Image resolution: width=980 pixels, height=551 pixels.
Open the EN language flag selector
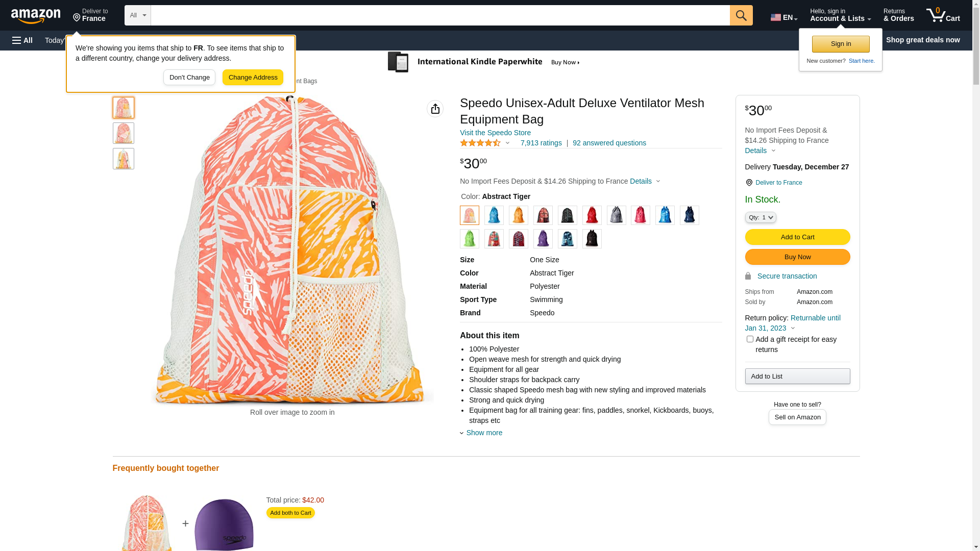pos(783,17)
